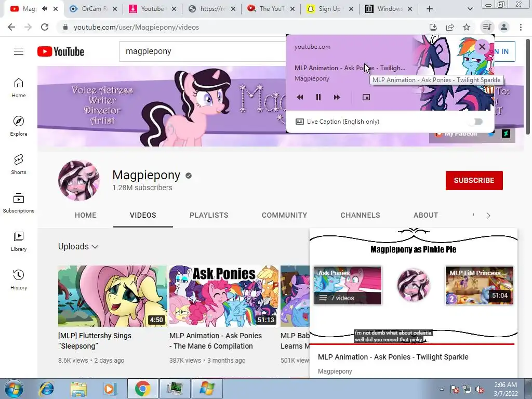Subscribe to Magpiepony channel
Image resolution: width=532 pixels, height=399 pixels.
click(x=474, y=180)
